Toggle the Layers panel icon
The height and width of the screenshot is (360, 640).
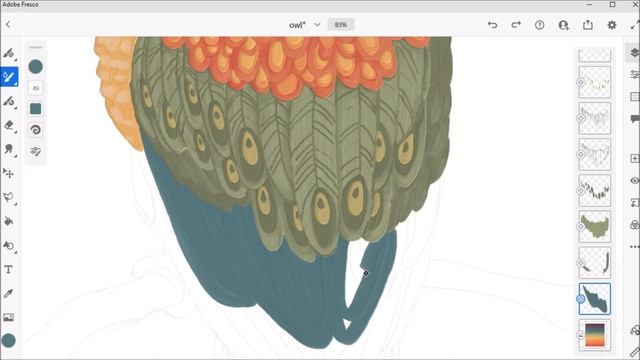[x=633, y=53]
